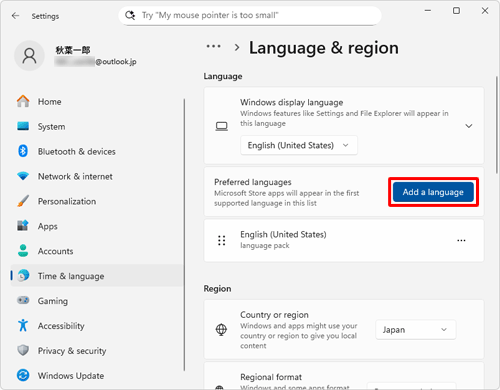Click the Home house icon
Image resolution: width=500 pixels, height=390 pixels.
[x=23, y=101]
